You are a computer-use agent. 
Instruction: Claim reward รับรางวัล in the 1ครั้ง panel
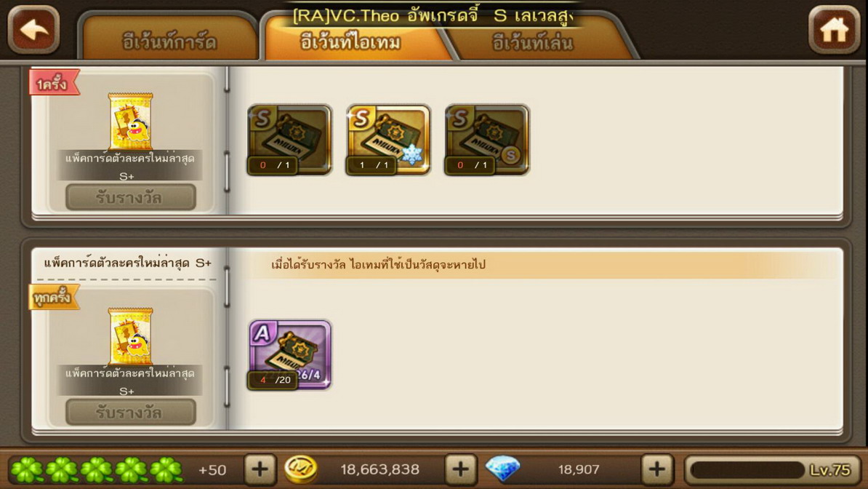(131, 197)
